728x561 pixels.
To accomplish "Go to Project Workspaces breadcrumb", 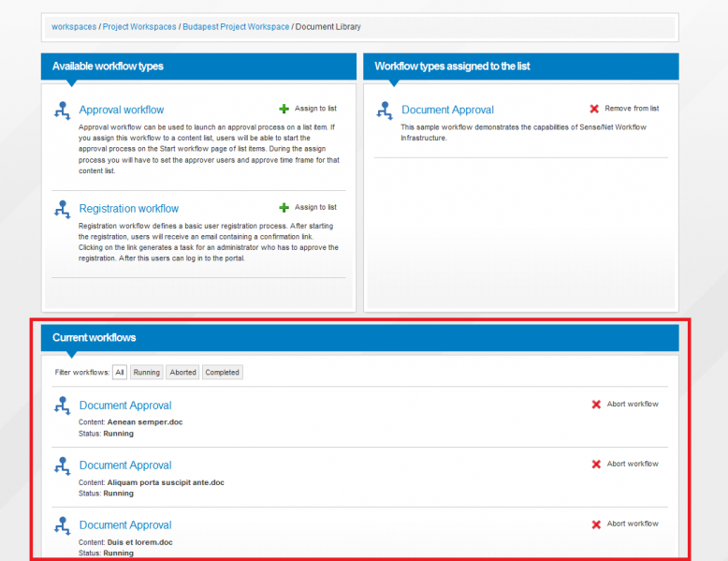I will click(139, 27).
